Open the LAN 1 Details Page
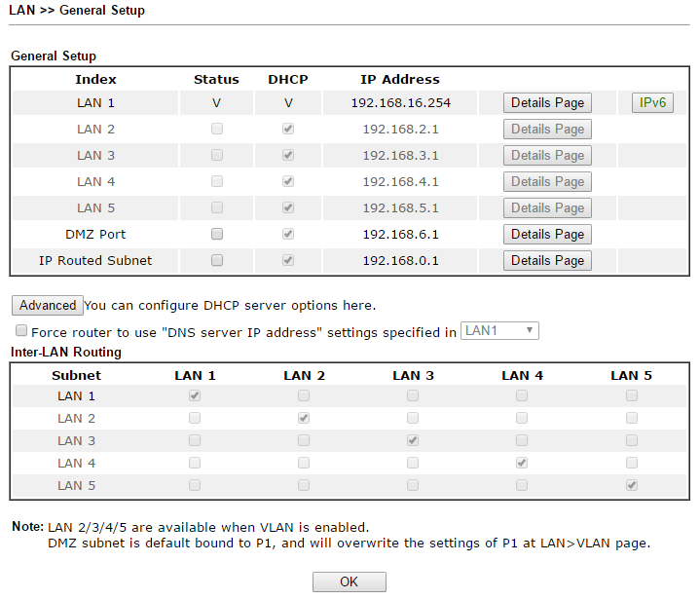The image size is (700, 600). tap(547, 102)
